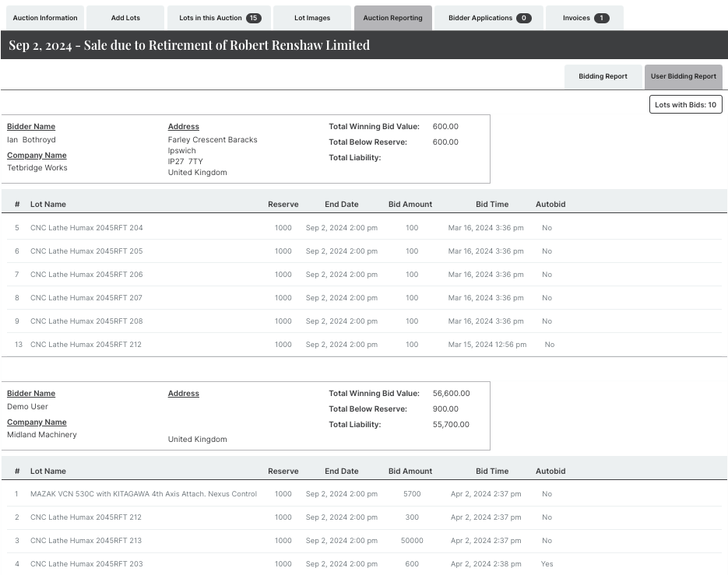Image resolution: width=728 pixels, height=575 pixels.
Task: Click Address heading above Farley Crescent Baracks
Action: pyautogui.click(x=184, y=127)
